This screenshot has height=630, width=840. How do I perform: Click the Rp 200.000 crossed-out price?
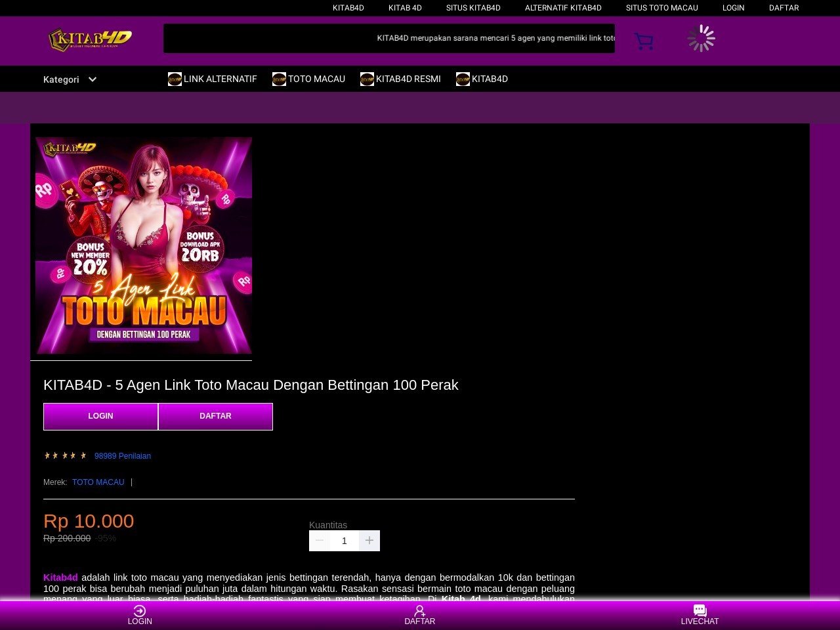click(67, 538)
